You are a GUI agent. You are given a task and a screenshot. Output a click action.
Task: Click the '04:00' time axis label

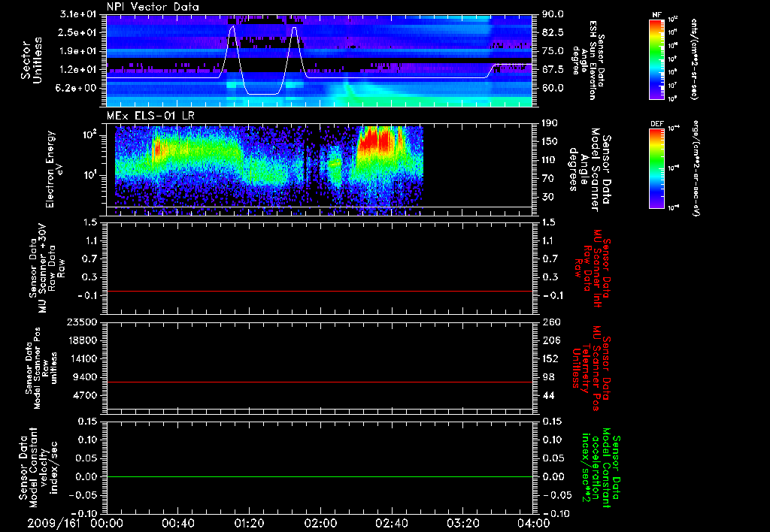[x=533, y=524]
